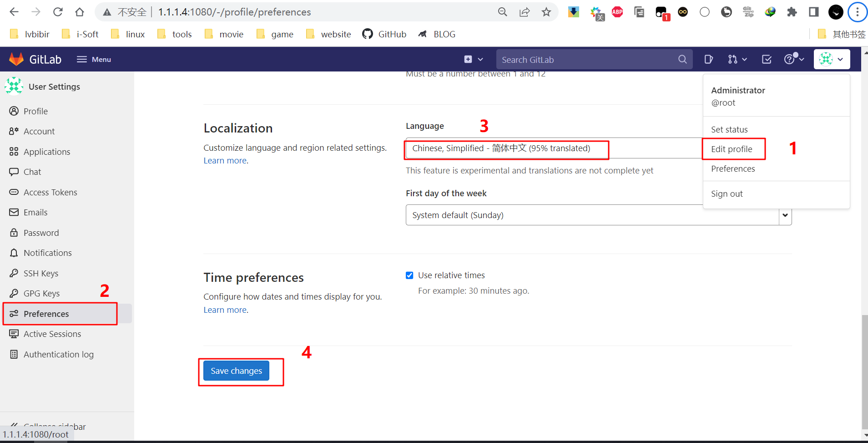Click the GitLab fox logo

click(16, 59)
